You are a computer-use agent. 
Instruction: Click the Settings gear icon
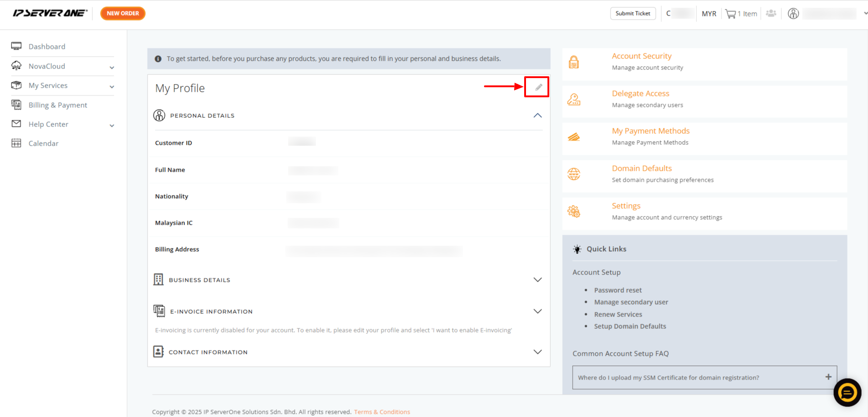click(x=574, y=211)
